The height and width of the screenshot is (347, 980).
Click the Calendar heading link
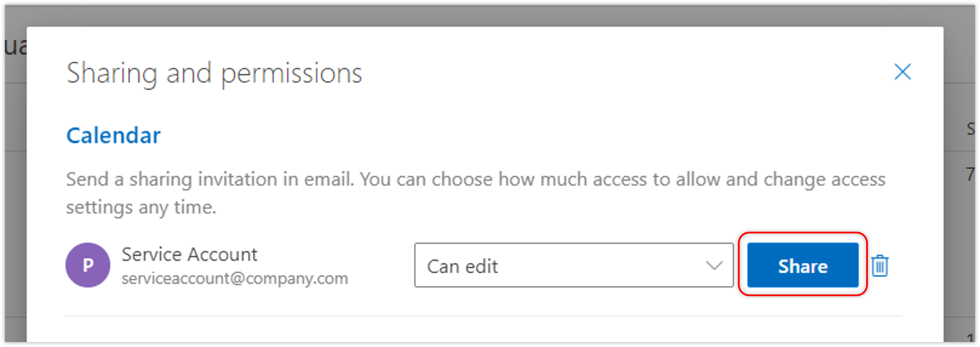[x=113, y=135]
